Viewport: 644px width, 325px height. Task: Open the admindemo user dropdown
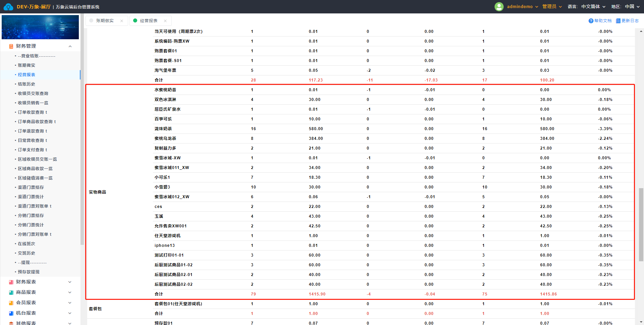pyautogui.click(x=523, y=7)
